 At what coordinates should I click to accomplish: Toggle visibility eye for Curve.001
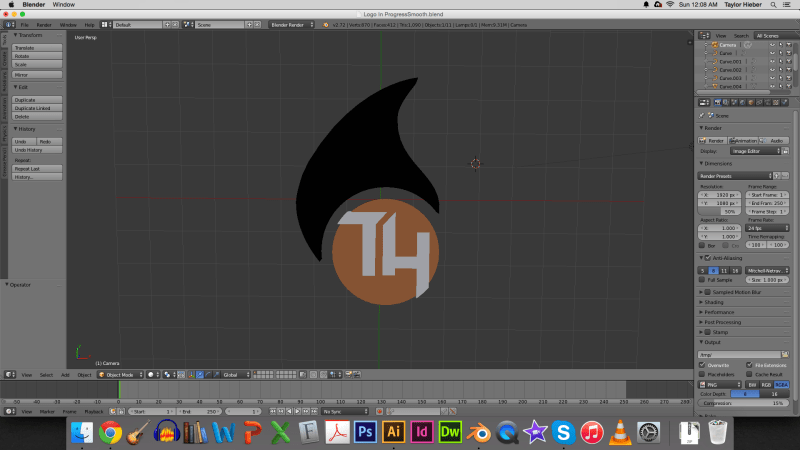tap(772, 62)
